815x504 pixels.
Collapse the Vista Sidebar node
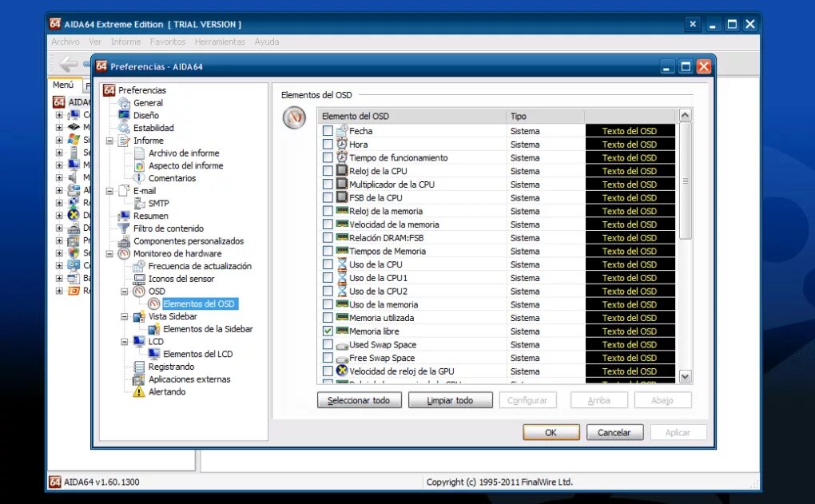tap(124, 316)
